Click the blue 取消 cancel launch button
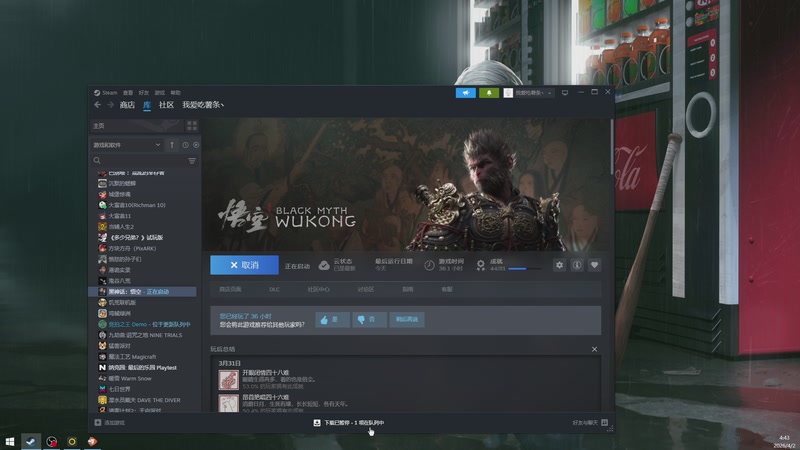Viewport: 800px width, 450px height. (244, 265)
